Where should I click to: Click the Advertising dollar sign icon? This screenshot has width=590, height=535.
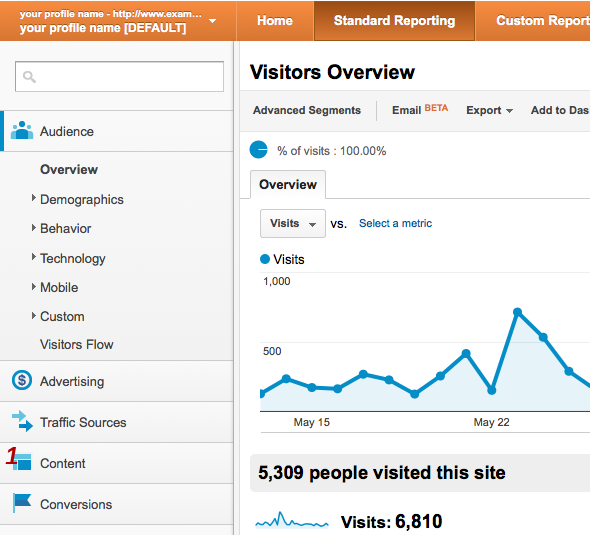click(x=22, y=380)
